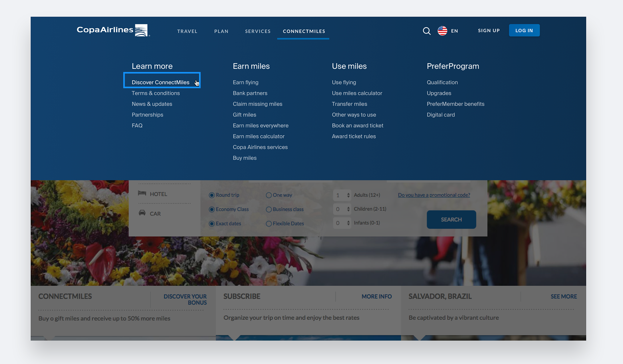Adjust the Infants (0-1) stepper

348,223
